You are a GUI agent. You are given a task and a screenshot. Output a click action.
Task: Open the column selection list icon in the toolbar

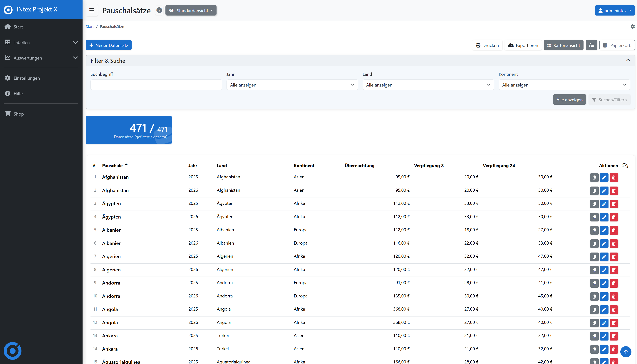[591, 45]
